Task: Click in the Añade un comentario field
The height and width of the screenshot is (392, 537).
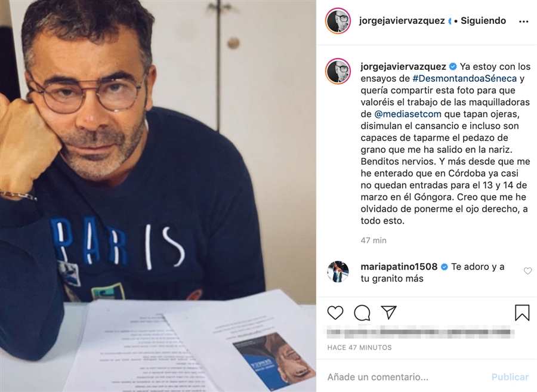Action: pyautogui.click(x=406, y=377)
